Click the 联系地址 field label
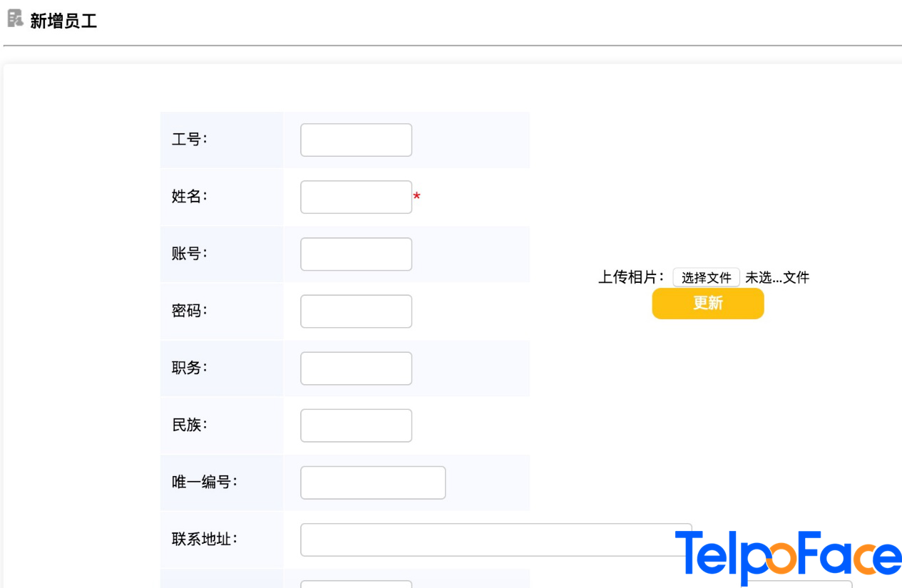The image size is (902, 588). (x=204, y=539)
